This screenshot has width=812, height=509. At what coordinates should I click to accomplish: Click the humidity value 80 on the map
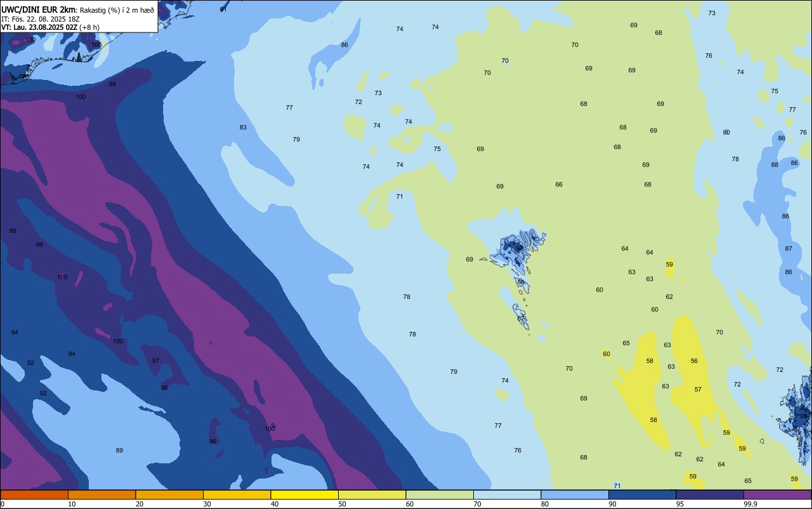pos(726,133)
